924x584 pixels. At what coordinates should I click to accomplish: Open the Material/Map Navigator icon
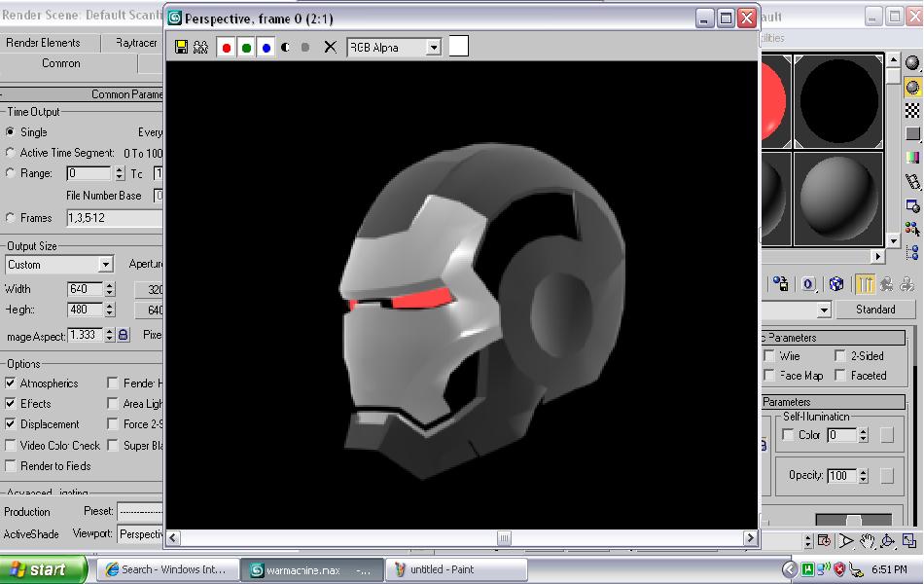pos(912,252)
